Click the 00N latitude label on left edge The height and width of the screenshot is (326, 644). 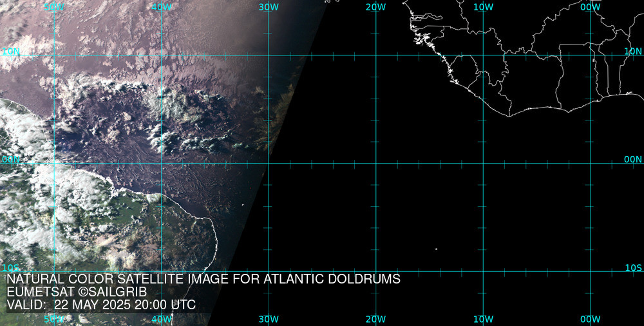click(11, 160)
